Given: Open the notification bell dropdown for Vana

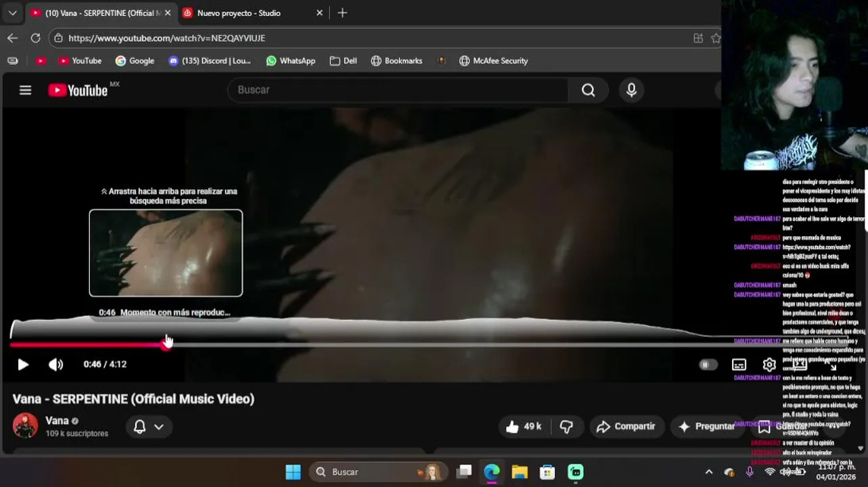Looking at the screenshot, I should (148, 427).
